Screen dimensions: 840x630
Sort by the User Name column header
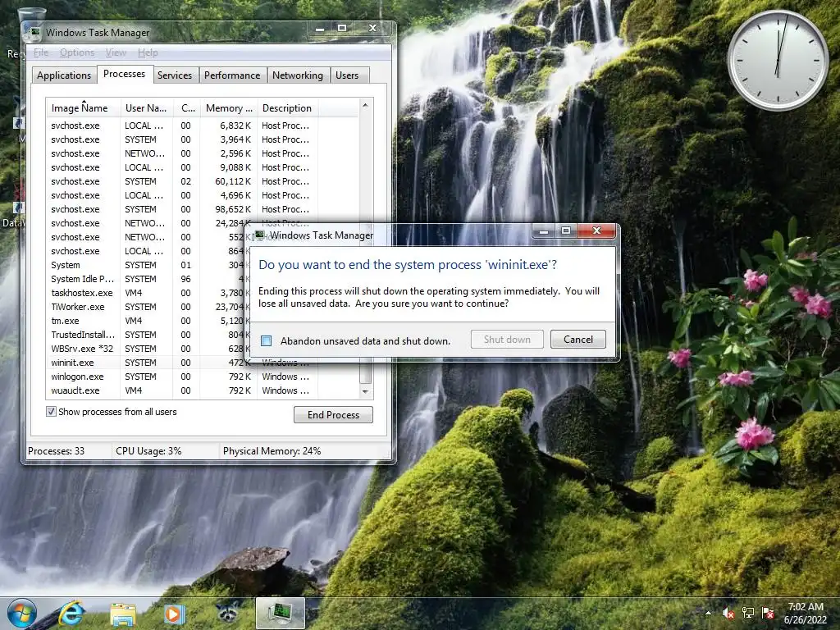tap(147, 107)
